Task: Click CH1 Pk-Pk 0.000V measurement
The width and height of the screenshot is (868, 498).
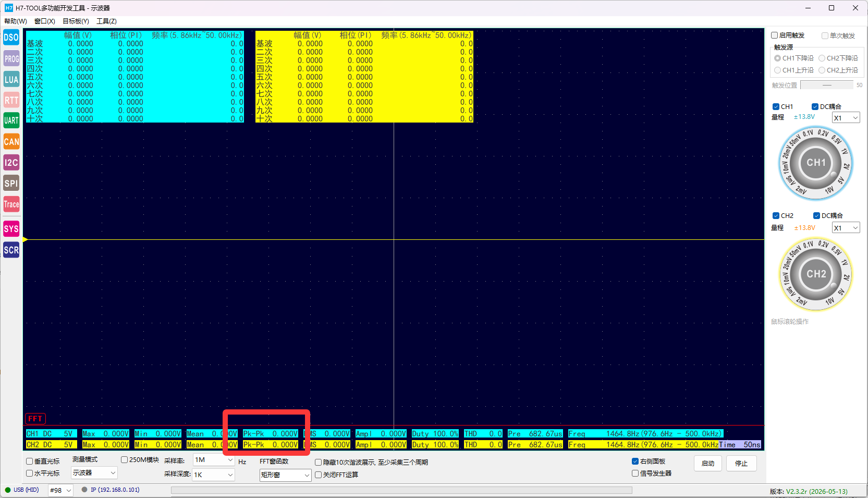Action: tap(271, 434)
